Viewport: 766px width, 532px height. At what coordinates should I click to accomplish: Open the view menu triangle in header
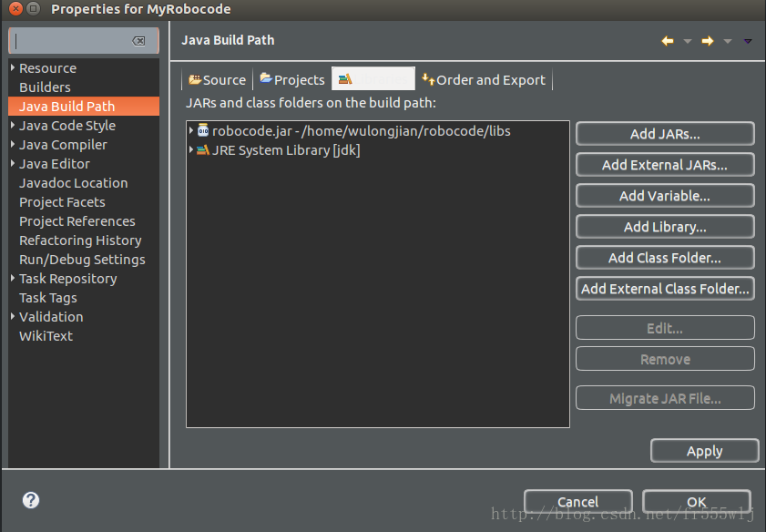[x=748, y=42]
